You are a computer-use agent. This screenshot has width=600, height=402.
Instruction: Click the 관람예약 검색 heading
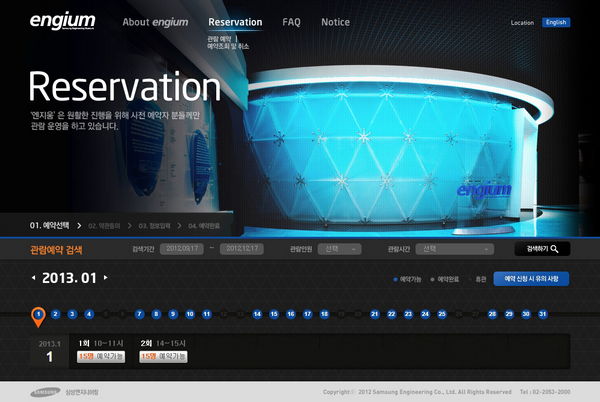pos(56,250)
